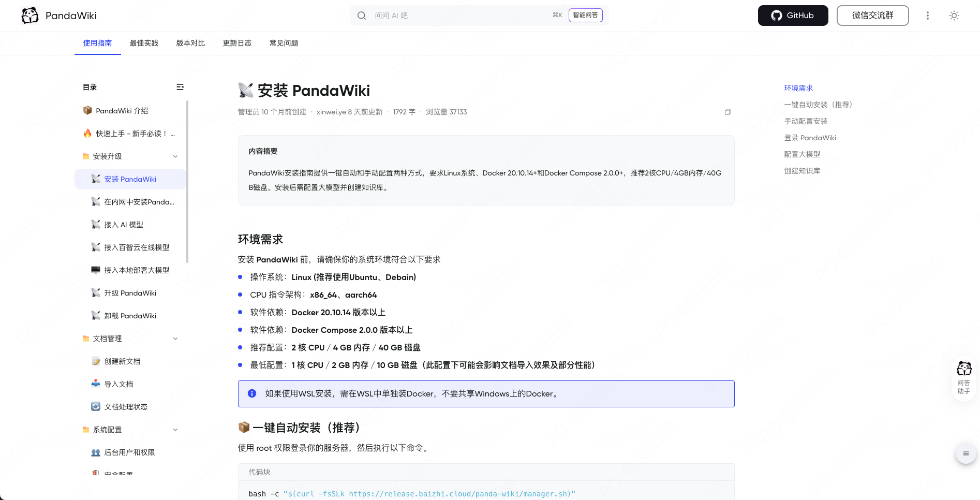Click the fire icon beside 快速上手
This screenshot has height=500, width=980.
(87, 133)
